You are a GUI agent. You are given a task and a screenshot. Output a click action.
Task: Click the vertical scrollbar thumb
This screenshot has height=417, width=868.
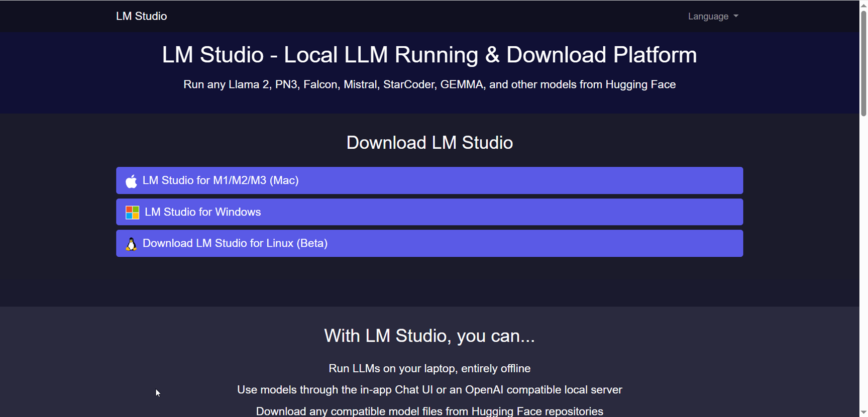click(x=863, y=63)
